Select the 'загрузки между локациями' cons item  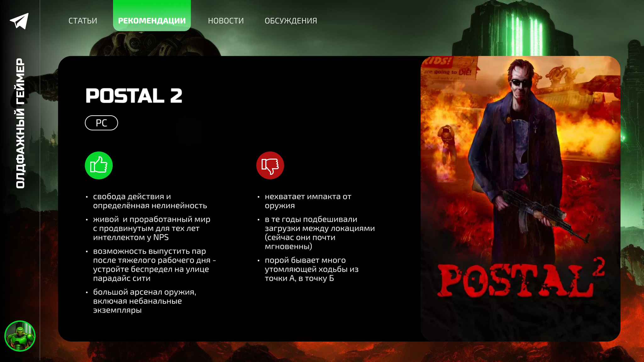[320, 233]
